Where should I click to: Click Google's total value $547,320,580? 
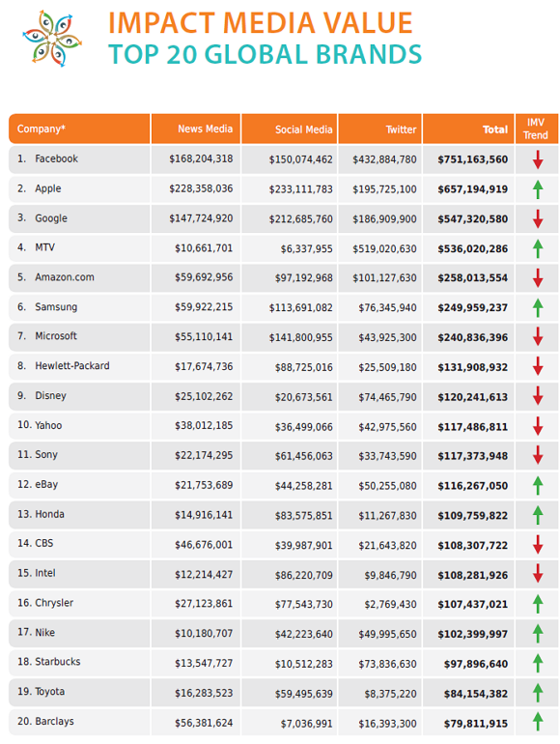(x=473, y=219)
